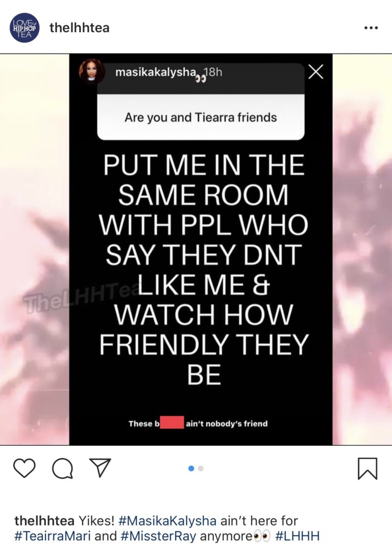392x549 pixels.
Task: Switch to the second carousel dot
Action: point(201,468)
